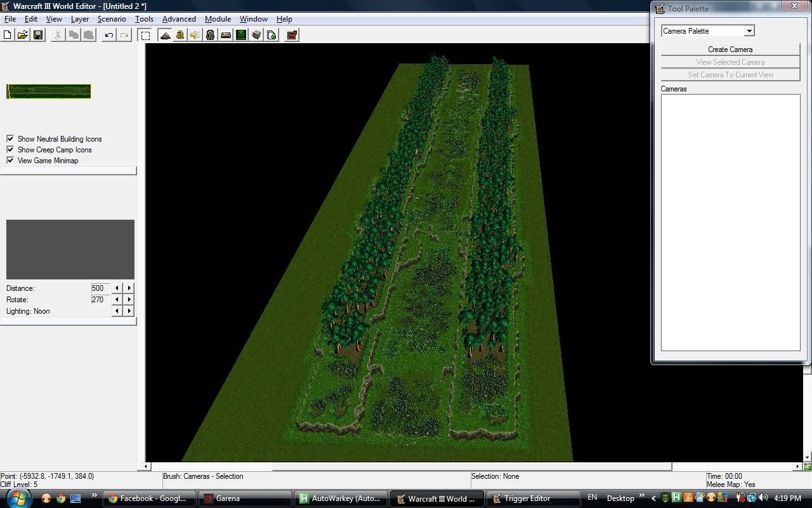Increase Distance with the right arrow
Image resolution: width=812 pixels, height=508 pixels.
[x=129, y=288]
